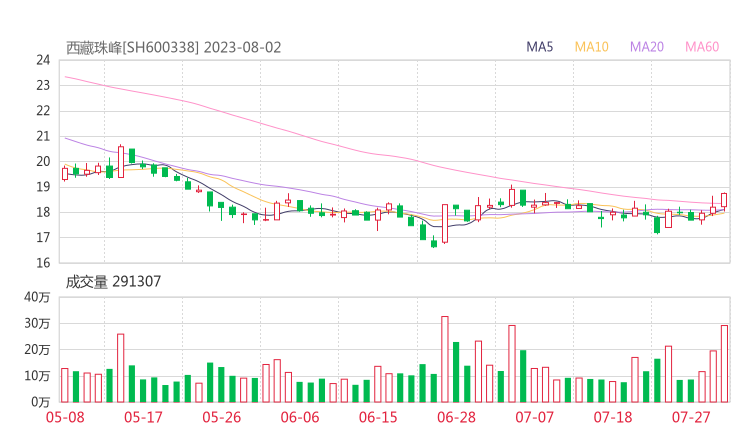Click the 40万 volume axis label

coord(38,297)
